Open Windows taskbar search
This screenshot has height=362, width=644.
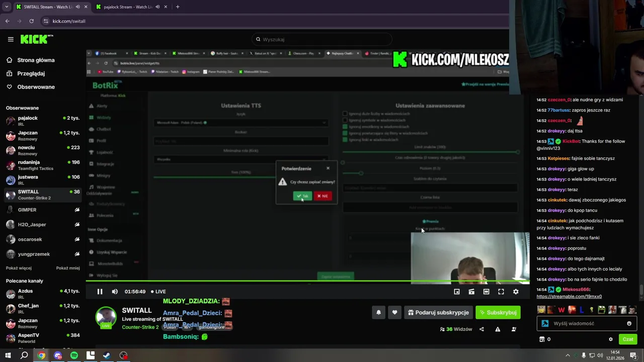click(24, 355)
